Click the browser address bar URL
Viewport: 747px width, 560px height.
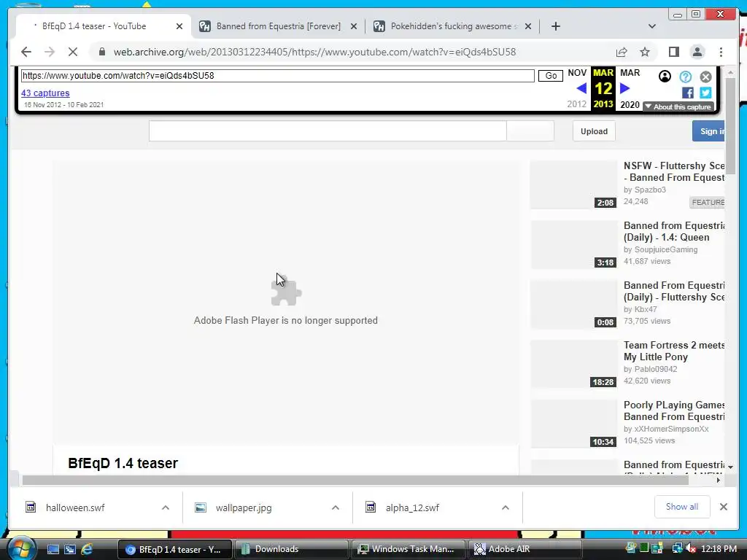point(314,52)
